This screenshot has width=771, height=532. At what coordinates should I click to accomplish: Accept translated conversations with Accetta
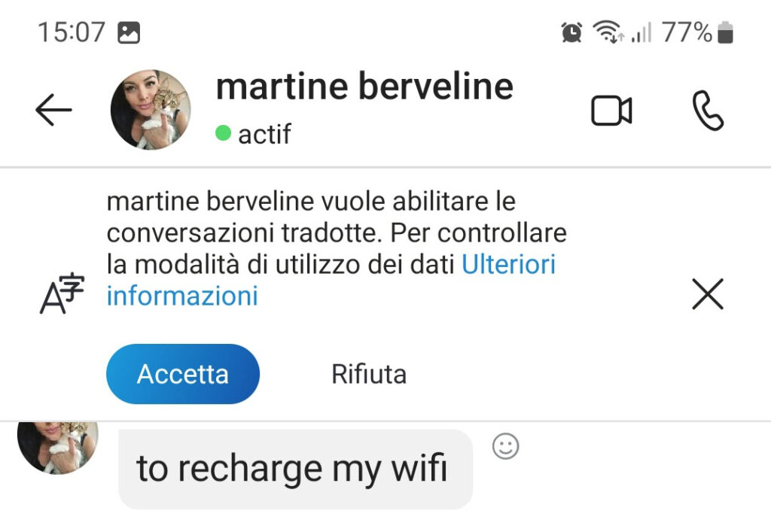(183, 374)
